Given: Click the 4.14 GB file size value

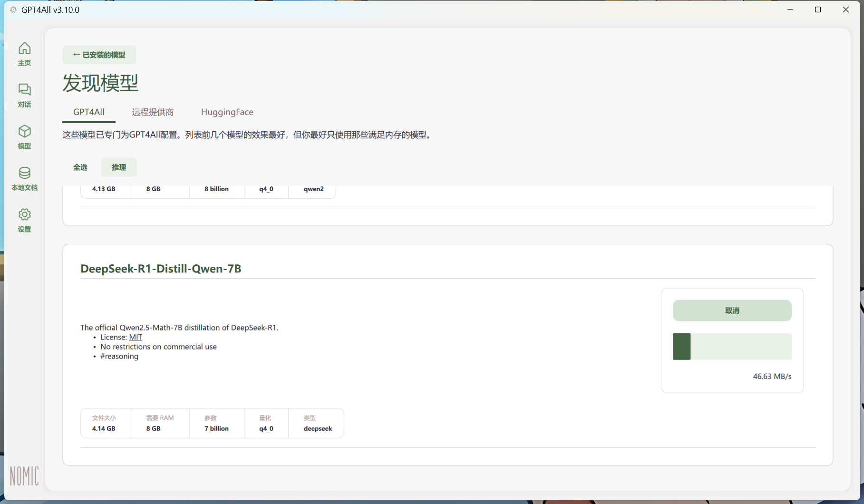Looking at the screenshot, I should (104, 428).
